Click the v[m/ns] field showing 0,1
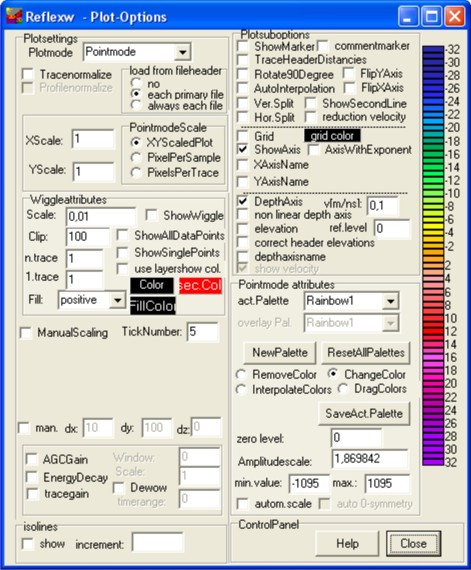This screenshot has width=471, height=570. click(x=382, y=206)
